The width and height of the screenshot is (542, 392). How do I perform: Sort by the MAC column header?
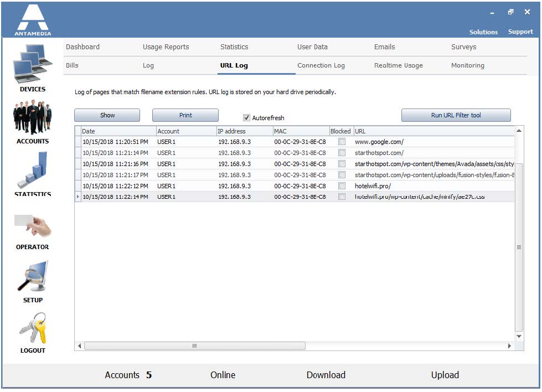[301, 131]
